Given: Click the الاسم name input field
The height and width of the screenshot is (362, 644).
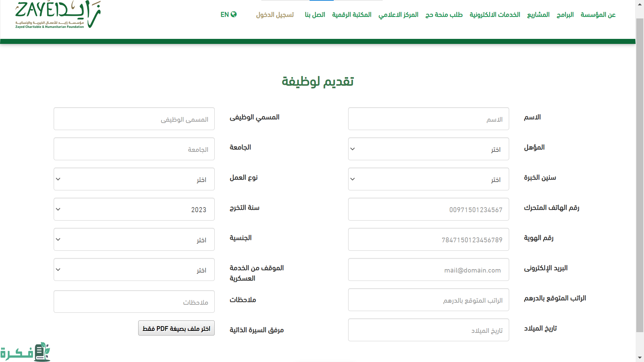Looking at the screenshot, I should pos(428,119).
